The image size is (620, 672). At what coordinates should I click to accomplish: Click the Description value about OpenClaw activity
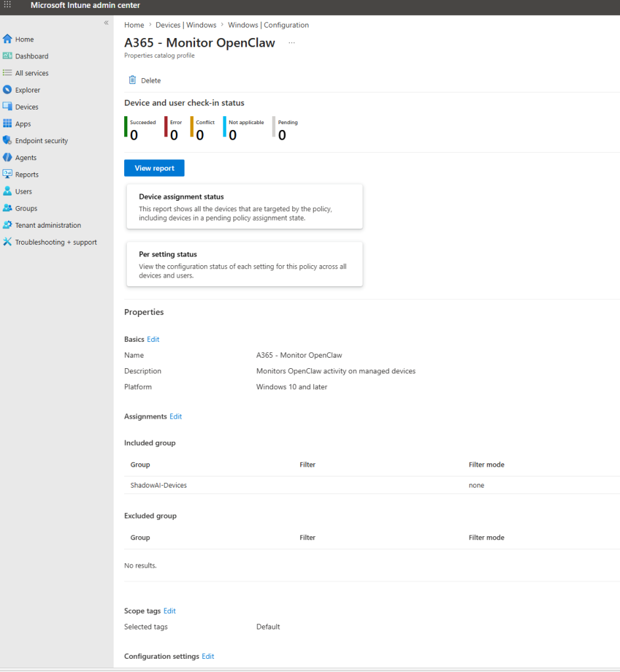336,371
